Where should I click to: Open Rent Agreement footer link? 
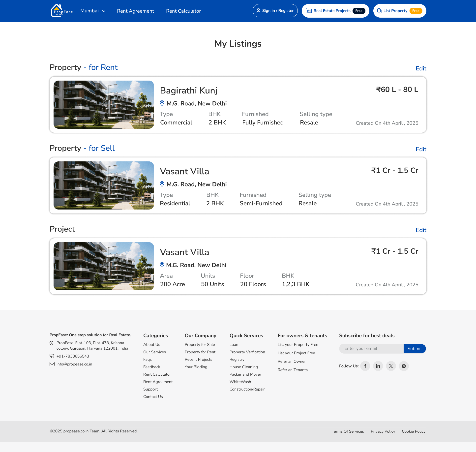(158, 382)
